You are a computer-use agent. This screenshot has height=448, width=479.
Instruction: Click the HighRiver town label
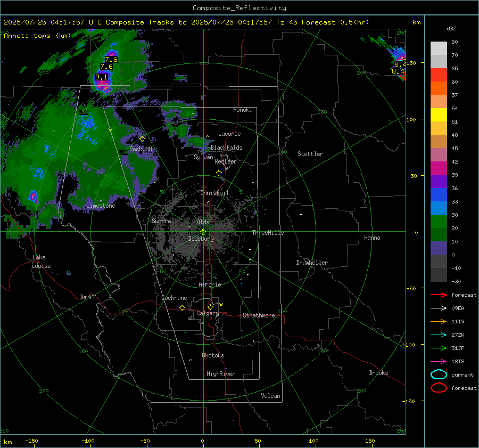(221, 374)
